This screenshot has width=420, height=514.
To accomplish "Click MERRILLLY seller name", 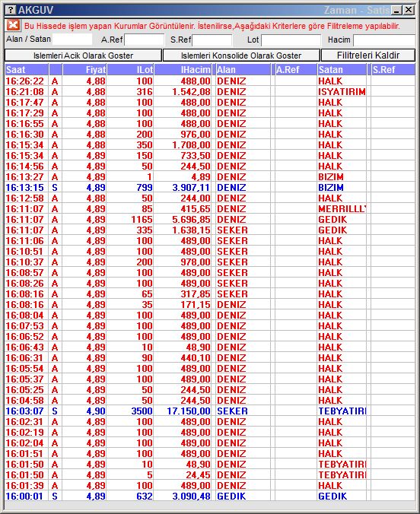I will click(342, 209).
